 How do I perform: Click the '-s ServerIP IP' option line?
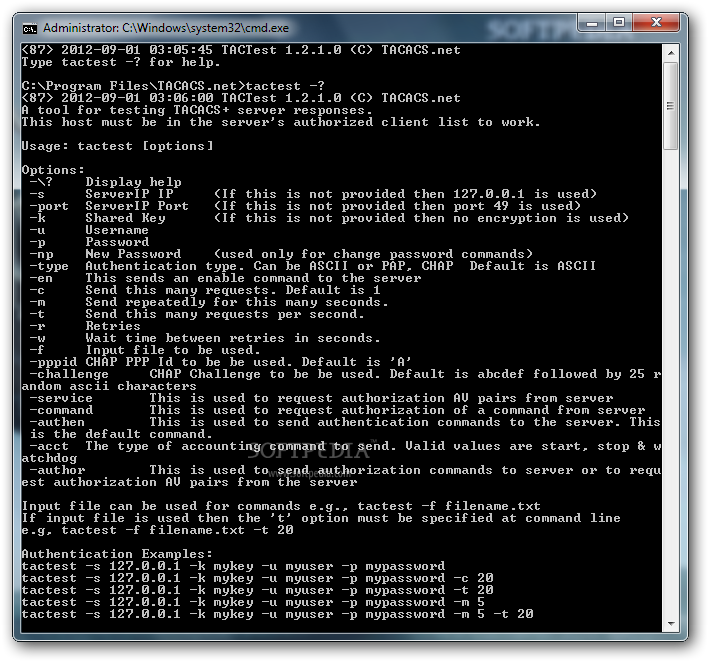313,194
